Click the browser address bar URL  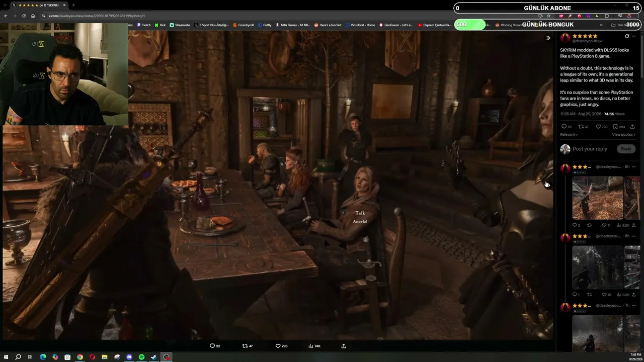point(97,16)
